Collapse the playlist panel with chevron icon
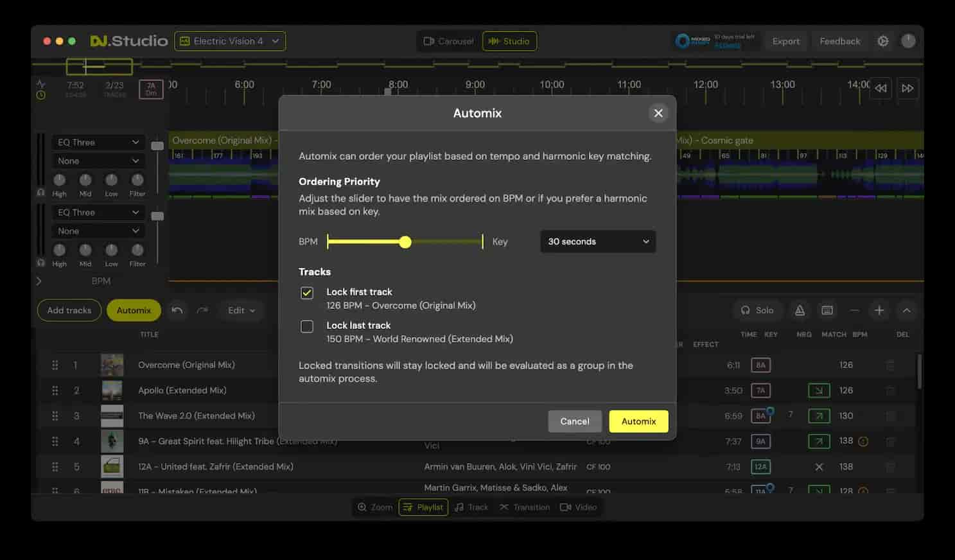The height and width of the screenshot is (560, 955). [x=907, y=310]
